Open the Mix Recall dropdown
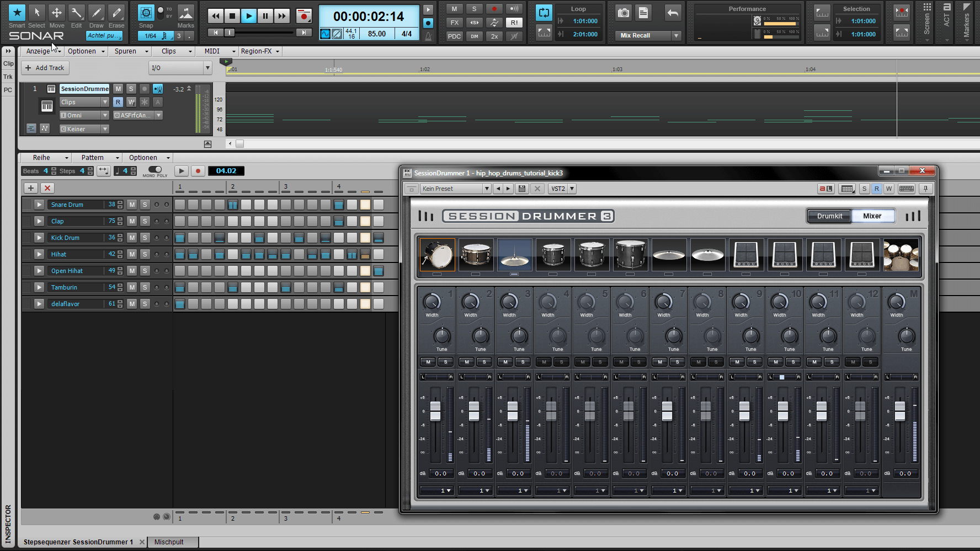 point(675,35)
